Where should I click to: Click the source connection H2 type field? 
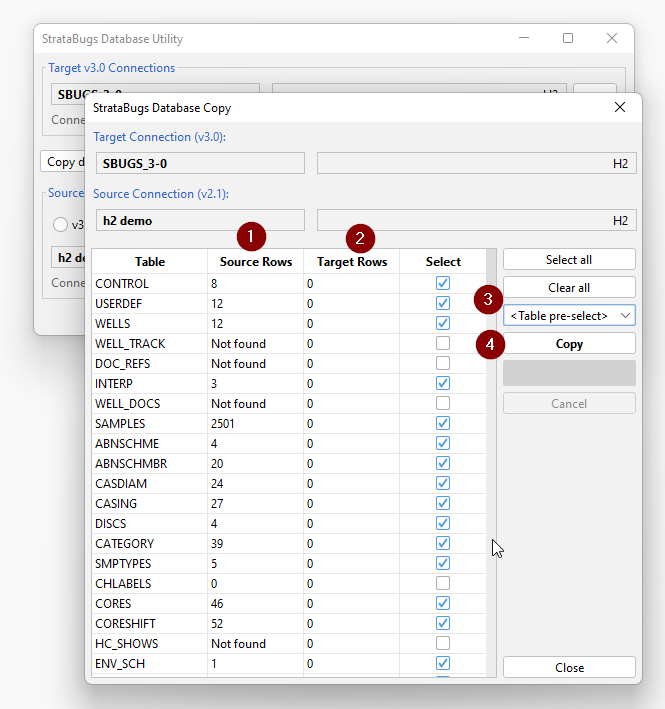tap(476, 220)
